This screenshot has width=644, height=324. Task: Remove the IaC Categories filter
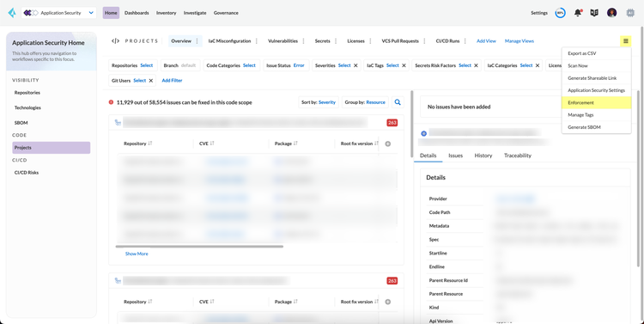(x=538, y=65)
